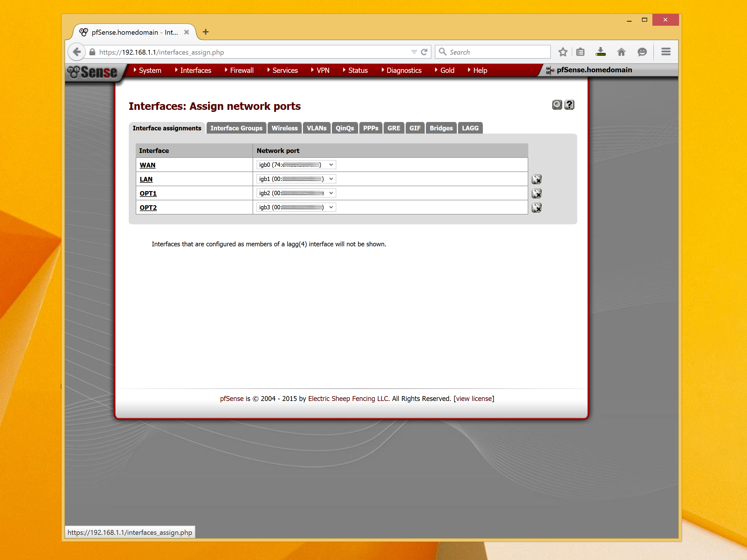
Task: Open a new browser tab
Action: click(x=206, y=32)
